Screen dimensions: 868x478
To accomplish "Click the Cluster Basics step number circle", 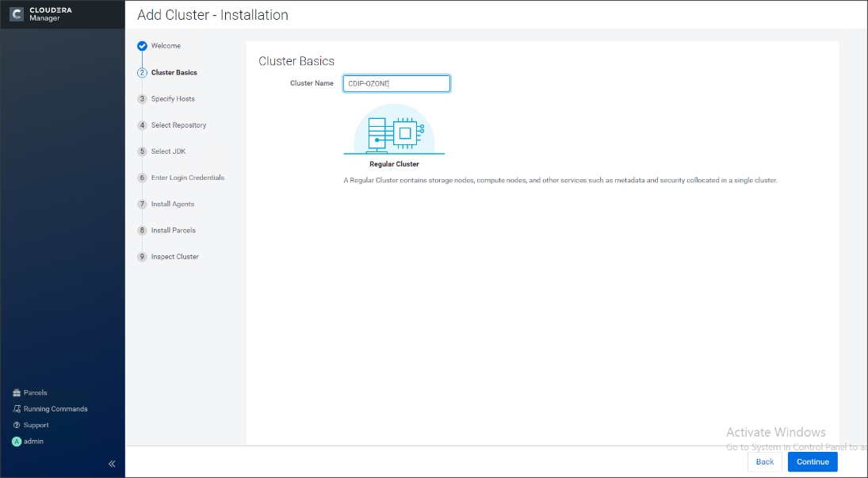I will 142,72.
